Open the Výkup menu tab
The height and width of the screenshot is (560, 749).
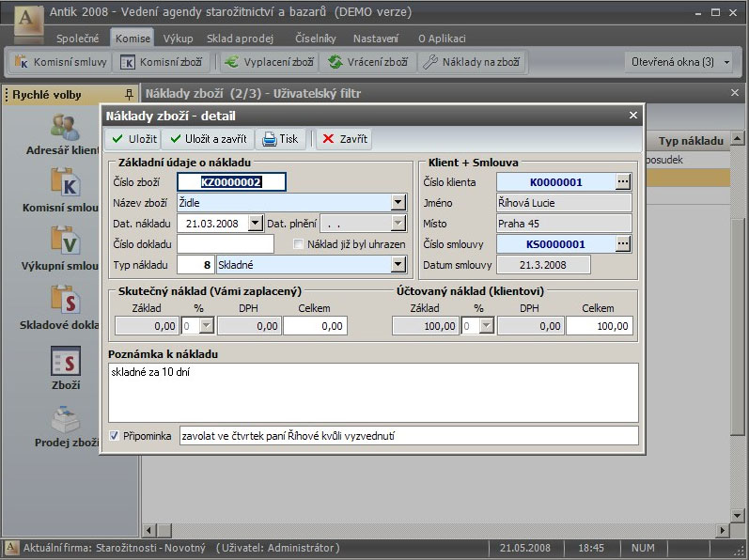[178, 39]
